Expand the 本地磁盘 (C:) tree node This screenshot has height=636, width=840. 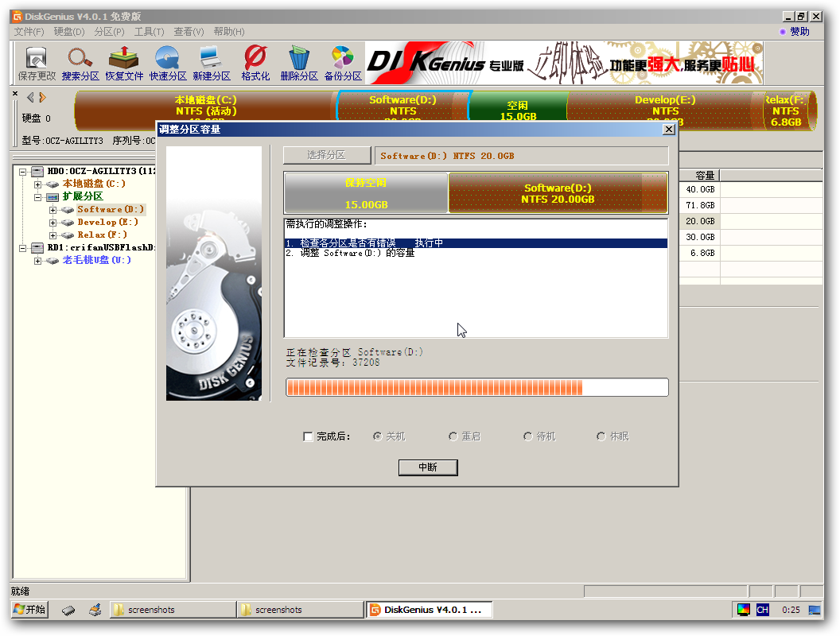click(37, 184)
